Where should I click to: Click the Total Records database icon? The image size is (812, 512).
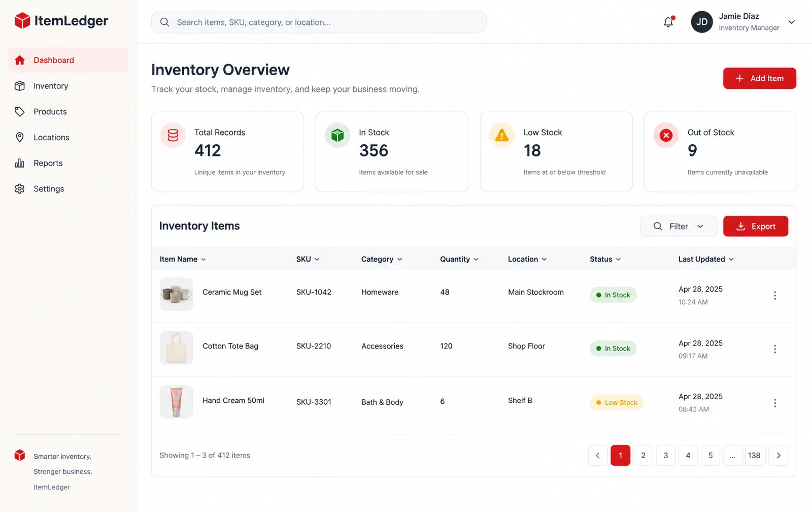tap(173, 135)
